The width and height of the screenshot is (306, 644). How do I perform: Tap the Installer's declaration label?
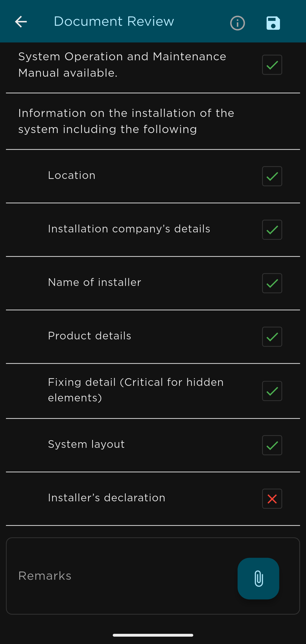click(107, 498)
